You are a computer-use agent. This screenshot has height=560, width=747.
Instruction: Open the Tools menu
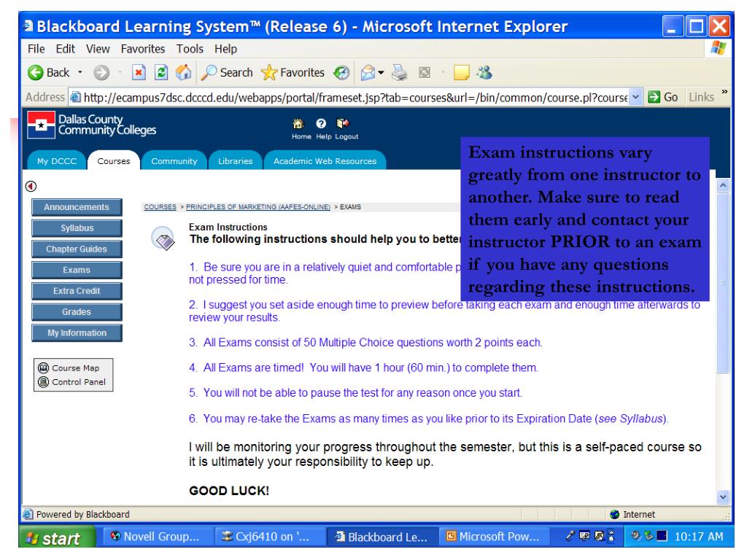click(190, 49)
